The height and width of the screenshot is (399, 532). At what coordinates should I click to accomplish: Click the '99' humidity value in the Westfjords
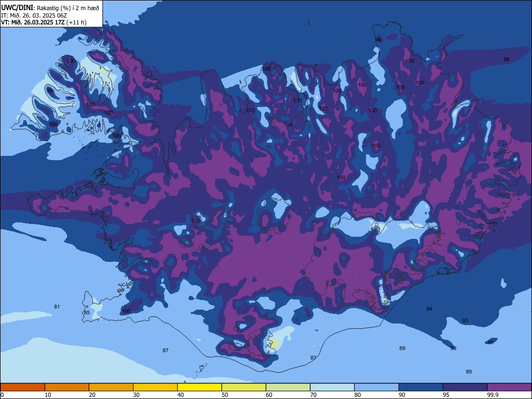[x=49, y=91]
